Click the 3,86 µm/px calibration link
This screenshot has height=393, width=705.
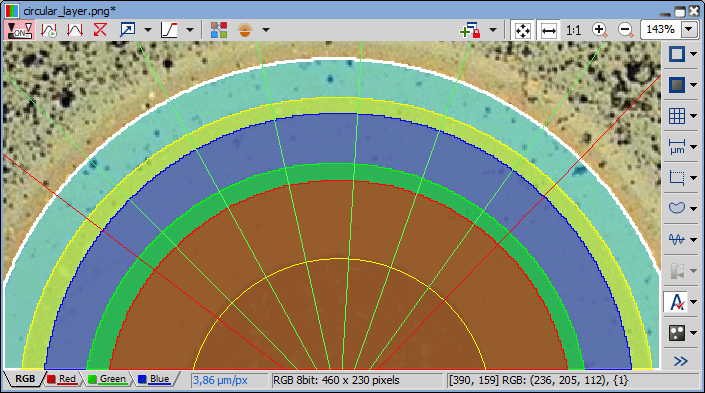click(x=220, y=380)
